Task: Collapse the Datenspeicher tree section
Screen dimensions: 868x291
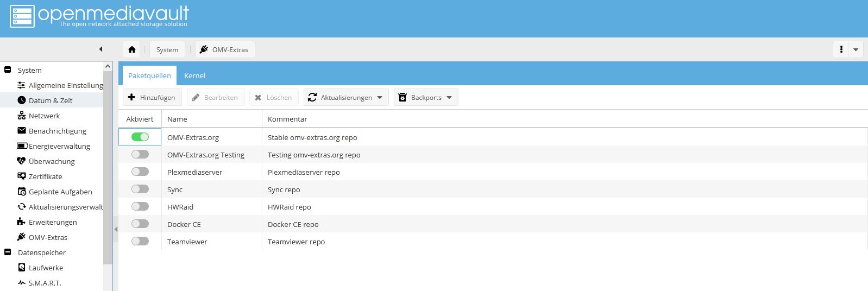Action: [x=8, y=252]
